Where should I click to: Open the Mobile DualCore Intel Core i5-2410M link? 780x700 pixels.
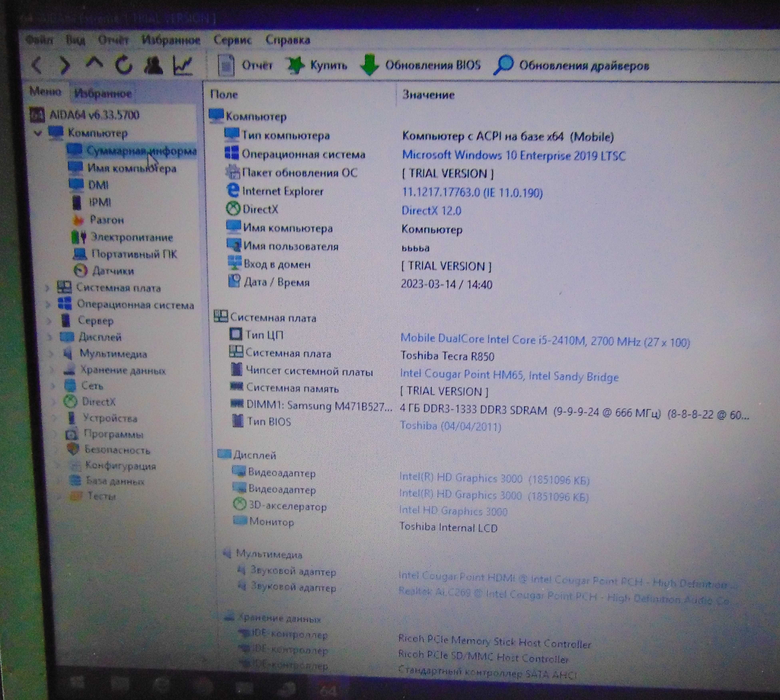click(545, 341)
